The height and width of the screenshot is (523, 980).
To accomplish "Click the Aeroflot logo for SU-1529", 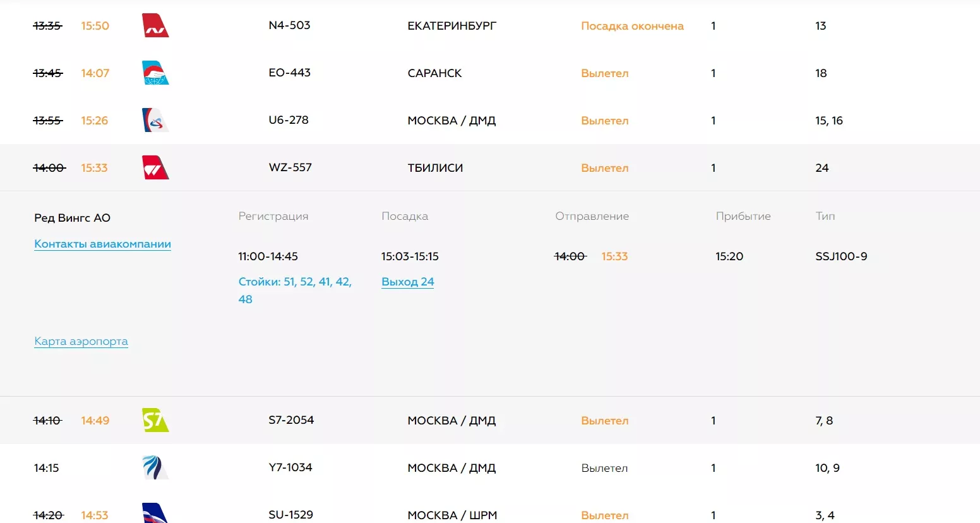I will (x=155, y=514).
